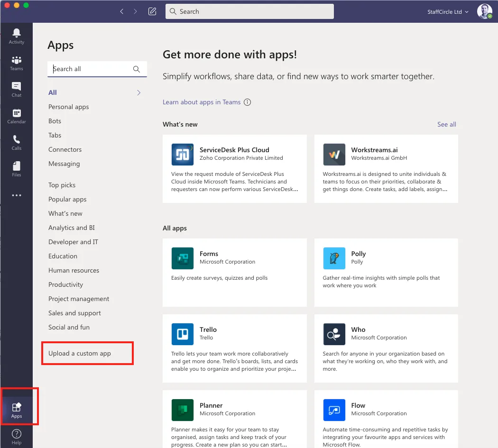Click the Polly description text
498x448 pixels.
[381, 282]
